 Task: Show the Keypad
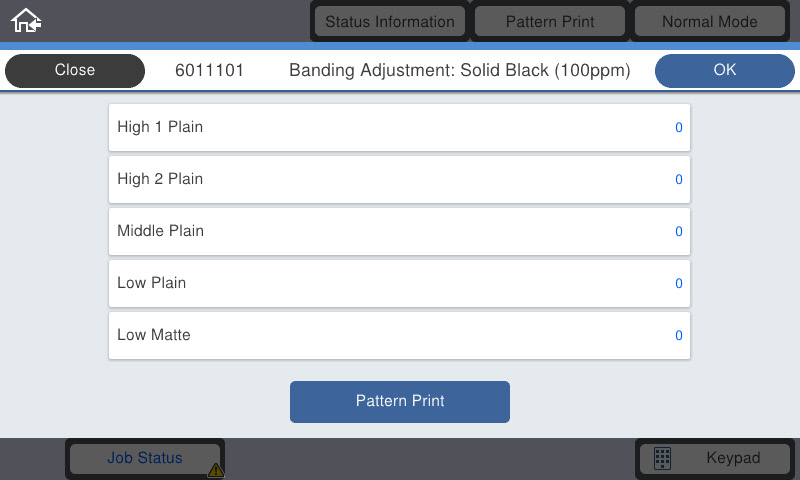point(715,458)
